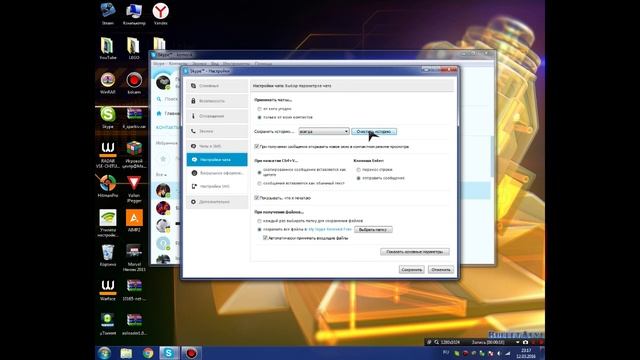Click the system clock in the tray
This screenshot has height=360, width=640.
pyautogui.click(x=525, y=353)
